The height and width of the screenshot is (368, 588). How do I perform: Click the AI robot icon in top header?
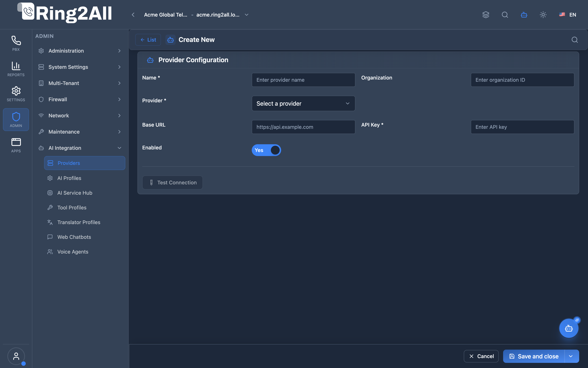coord(524,15)
